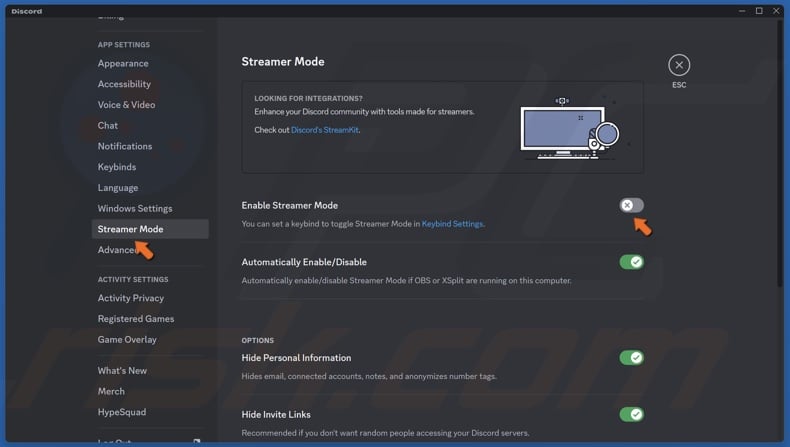Turn off Automatically Enable/Disable switch

(x=631, y=262)
